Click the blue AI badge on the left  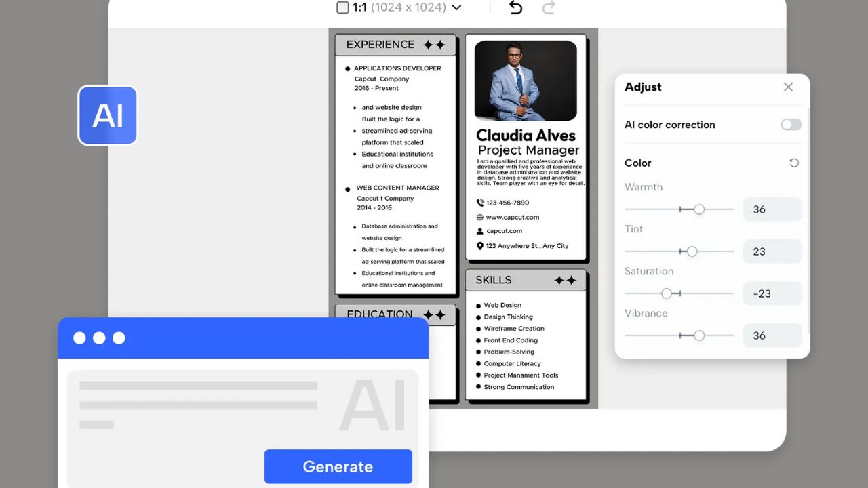(x=107, y=115)
